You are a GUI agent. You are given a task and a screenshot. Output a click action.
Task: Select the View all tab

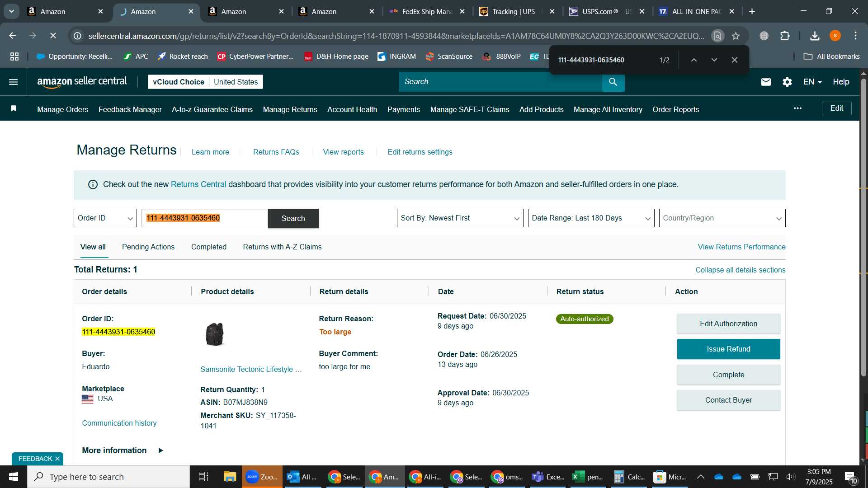coord(93,247)
